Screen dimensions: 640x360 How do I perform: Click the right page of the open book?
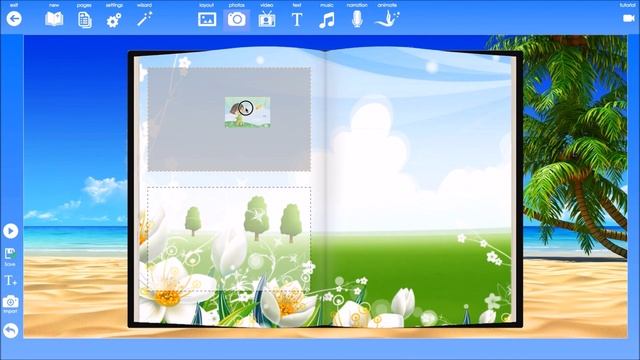point(418,188)
